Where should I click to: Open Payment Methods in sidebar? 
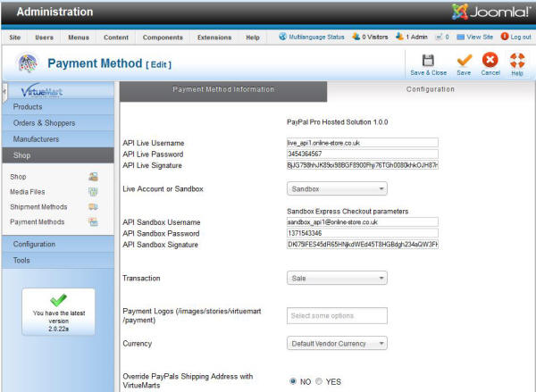(38, 221)
